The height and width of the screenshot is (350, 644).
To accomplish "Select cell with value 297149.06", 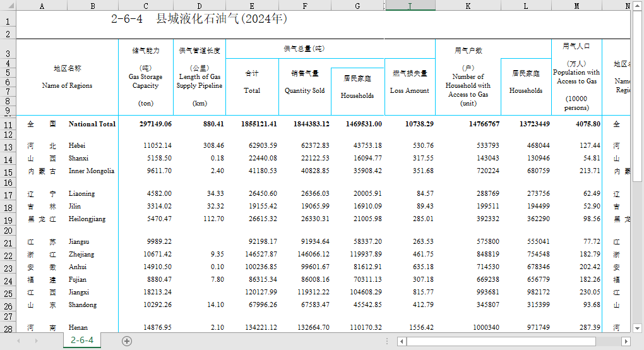I will point(146,124).
